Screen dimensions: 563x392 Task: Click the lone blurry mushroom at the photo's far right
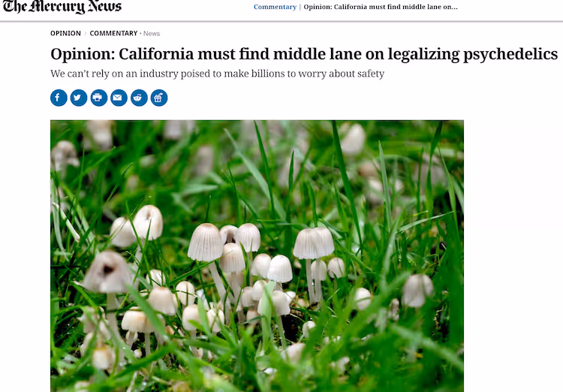tap(417, 291)
